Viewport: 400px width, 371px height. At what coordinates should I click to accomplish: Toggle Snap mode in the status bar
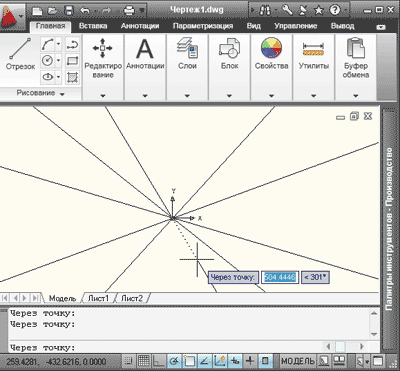click(x=128, y=361)
